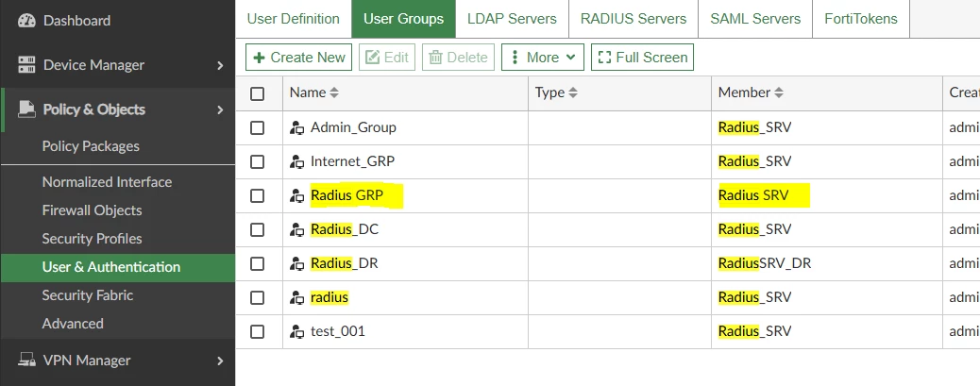The image size is (980, 386).
Task: Open Security Profiles in sidebar
Action: tap(92, 239)
